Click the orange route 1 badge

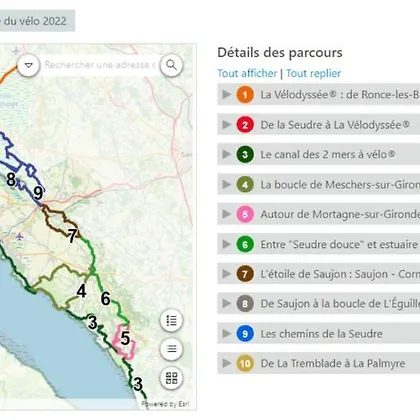coord(245,95)
